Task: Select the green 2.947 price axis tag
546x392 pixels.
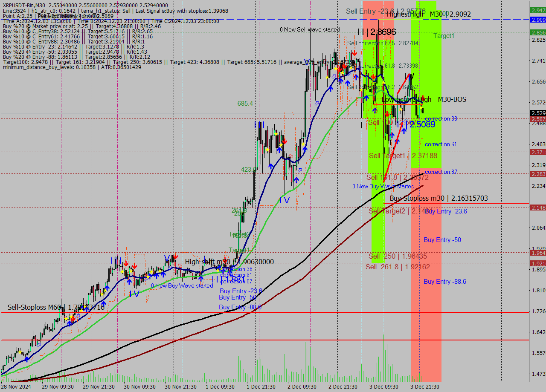Action: 537,10
